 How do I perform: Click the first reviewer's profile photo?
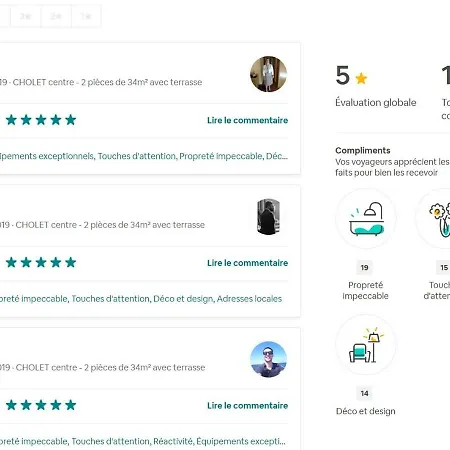(x=268, y=74)
